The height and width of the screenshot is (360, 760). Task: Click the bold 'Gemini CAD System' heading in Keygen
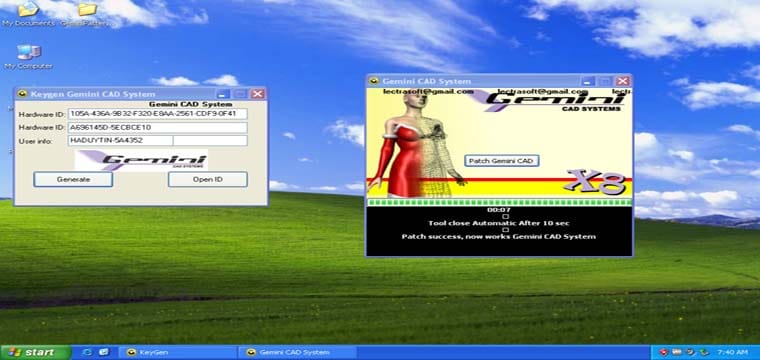click(190, 104)
